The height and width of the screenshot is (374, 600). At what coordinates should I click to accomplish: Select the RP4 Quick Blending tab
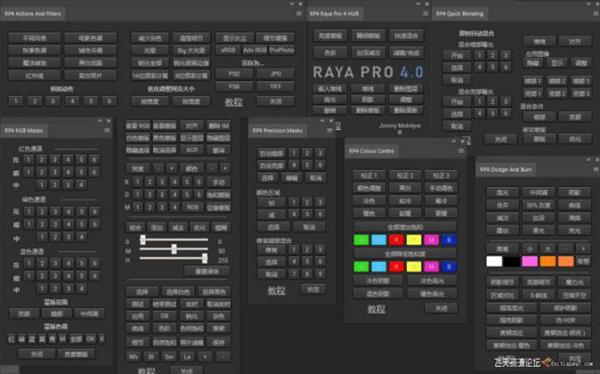click(460, 14)
